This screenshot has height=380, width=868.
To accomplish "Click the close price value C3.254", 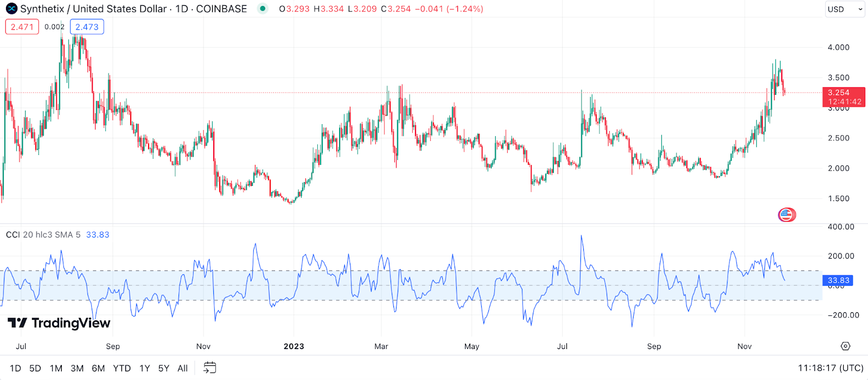I will 396,9.
